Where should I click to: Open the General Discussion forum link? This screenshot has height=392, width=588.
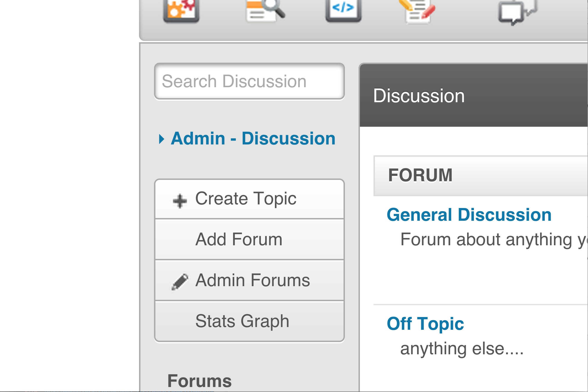point(469,215)
